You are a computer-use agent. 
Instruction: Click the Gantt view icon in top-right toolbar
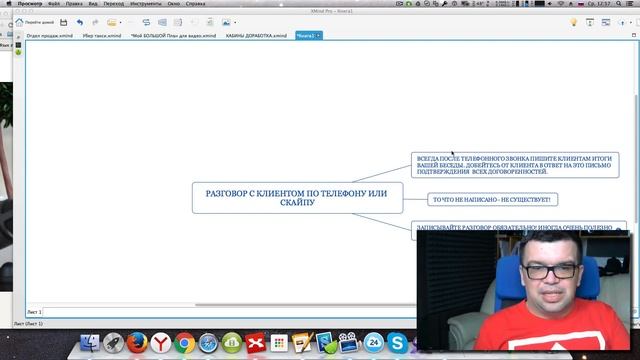[606, 22]
